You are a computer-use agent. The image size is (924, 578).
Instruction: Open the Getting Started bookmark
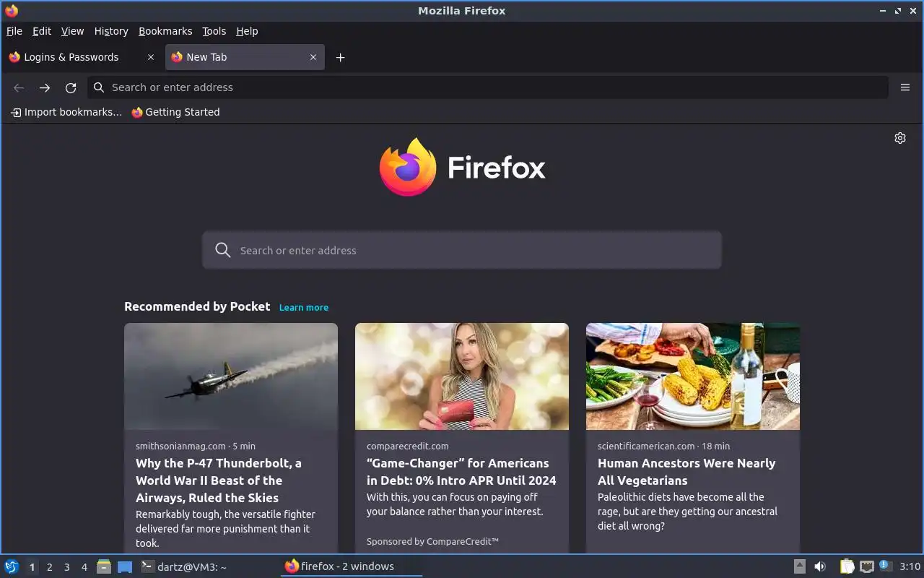coord(175,112)
